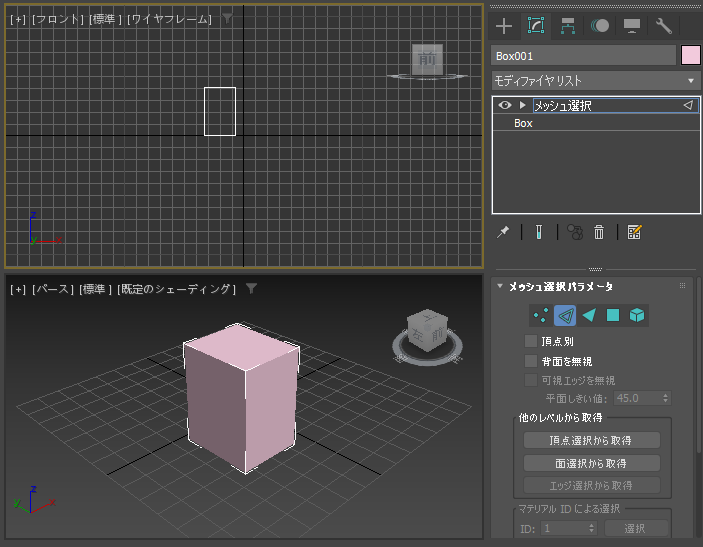This screenshot has height=547, width=703.
Task: Enable the 頂点別 checkbox
Action: 531,341
